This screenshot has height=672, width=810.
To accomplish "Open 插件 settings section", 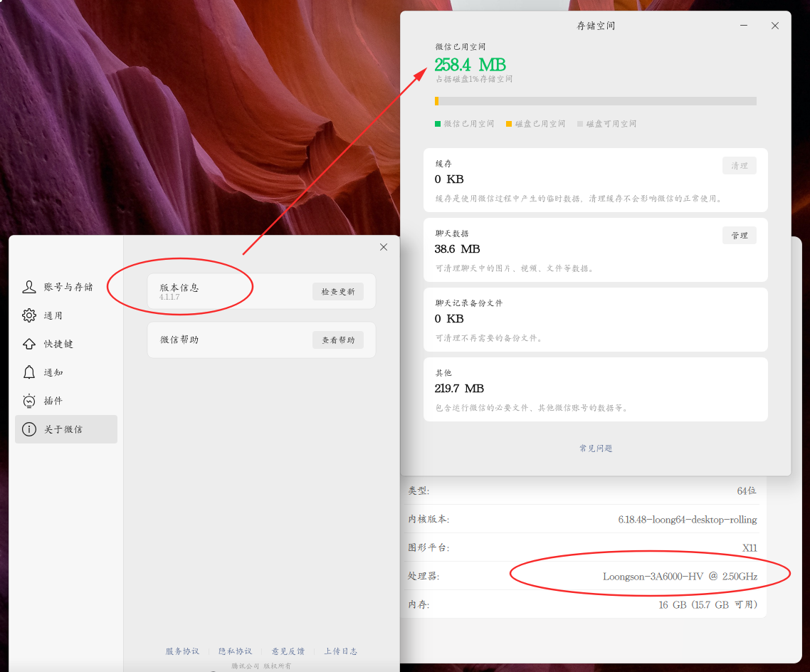I will (x=66, y=401).
